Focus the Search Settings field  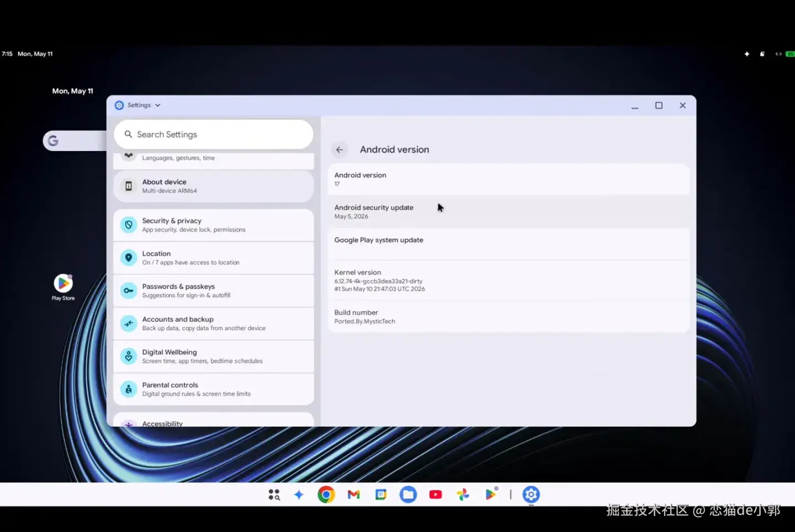pyautogui.click(x=214, y=135)
